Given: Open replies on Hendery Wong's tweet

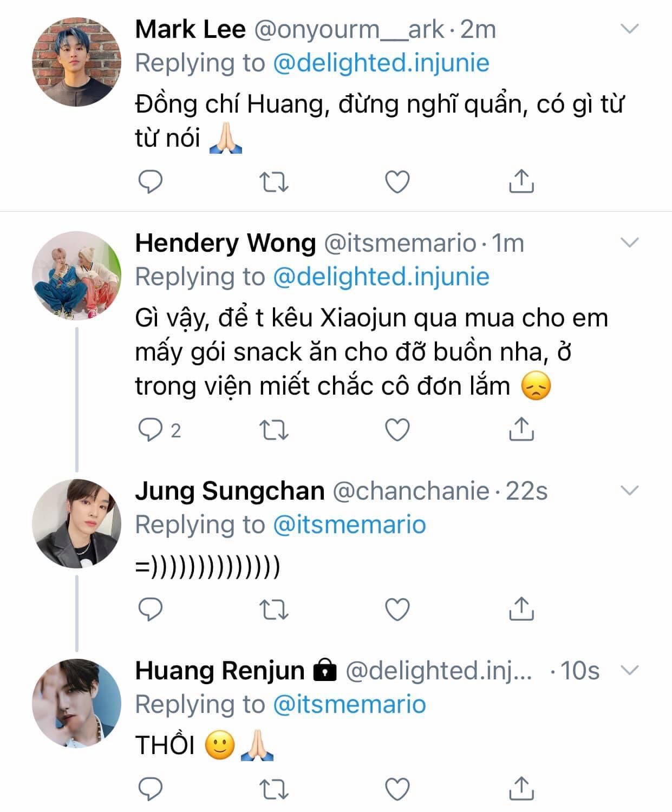Looking at the screenshot, I should click(x=151, y=430).
